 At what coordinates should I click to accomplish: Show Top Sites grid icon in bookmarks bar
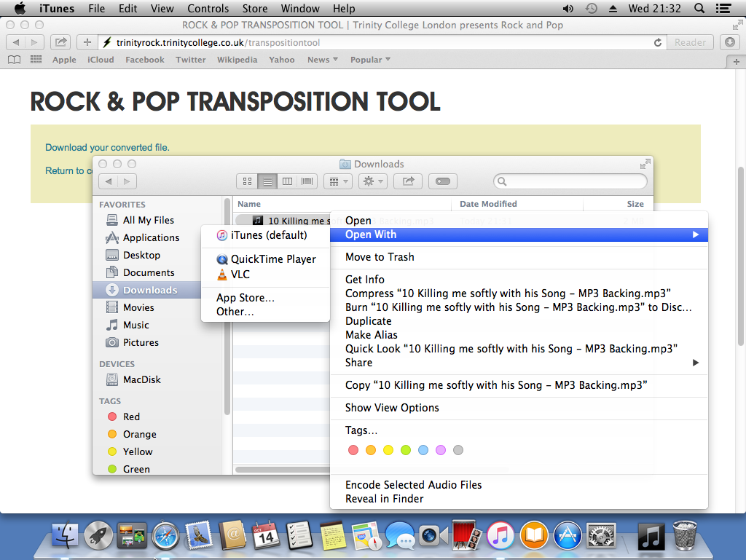[x=36, y=60]
